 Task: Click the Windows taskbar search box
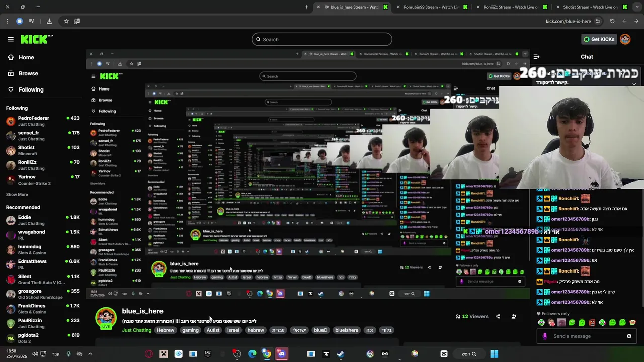[x=468, y=354]
